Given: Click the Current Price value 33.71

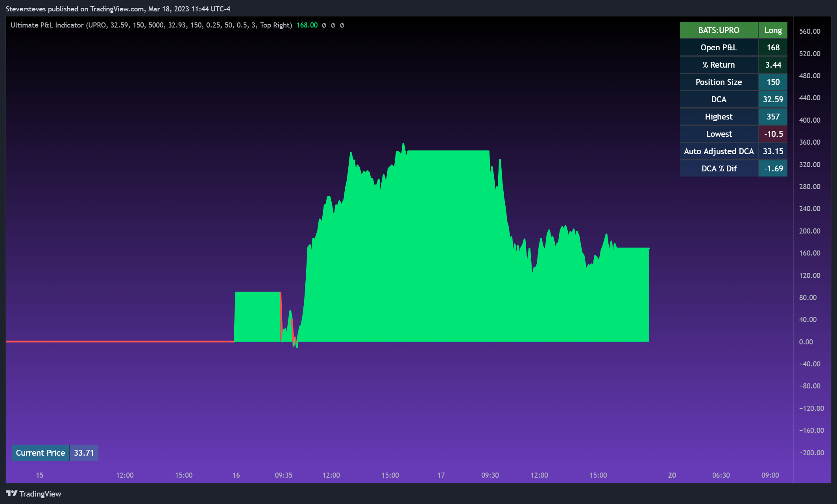Looking at the screenshot, I should click(x=84, y=453).
